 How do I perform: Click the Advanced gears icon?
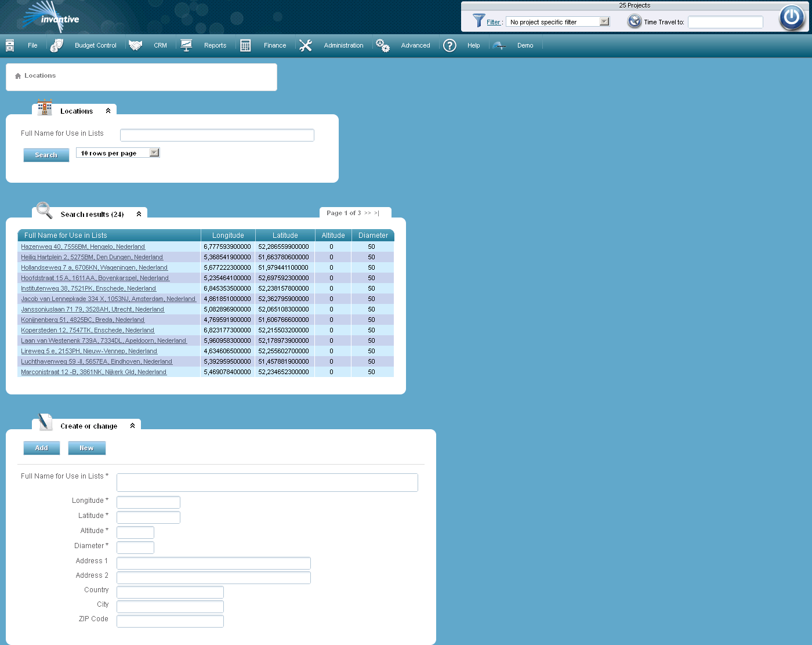coord(383,45)
